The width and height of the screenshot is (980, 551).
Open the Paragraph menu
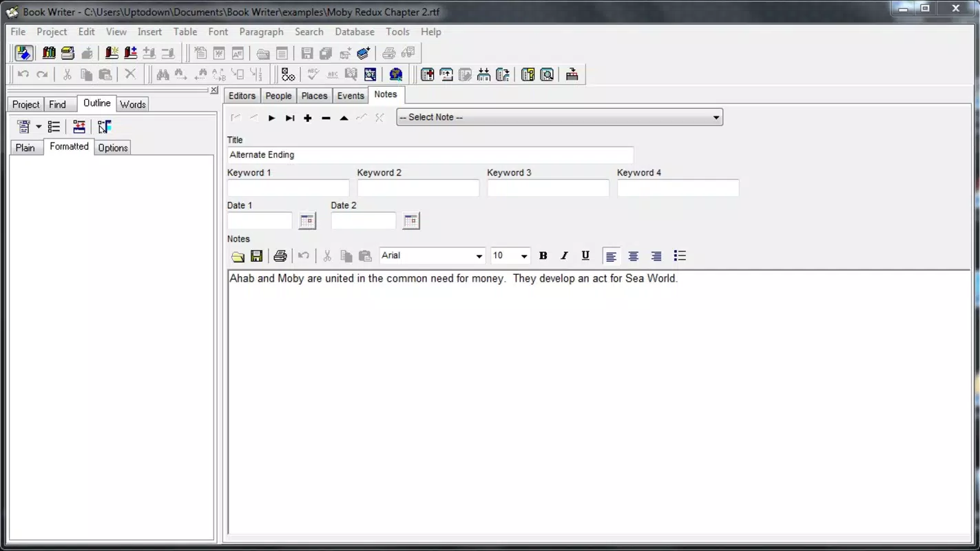pos(261,32)
